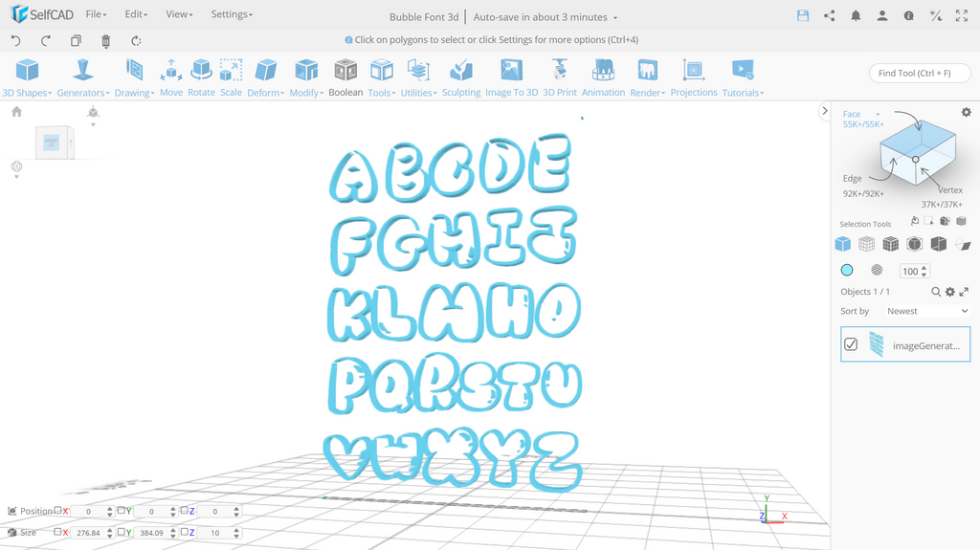Open the Projections tool
This screenshot has height=550, width=980.
tap(694, 77)
